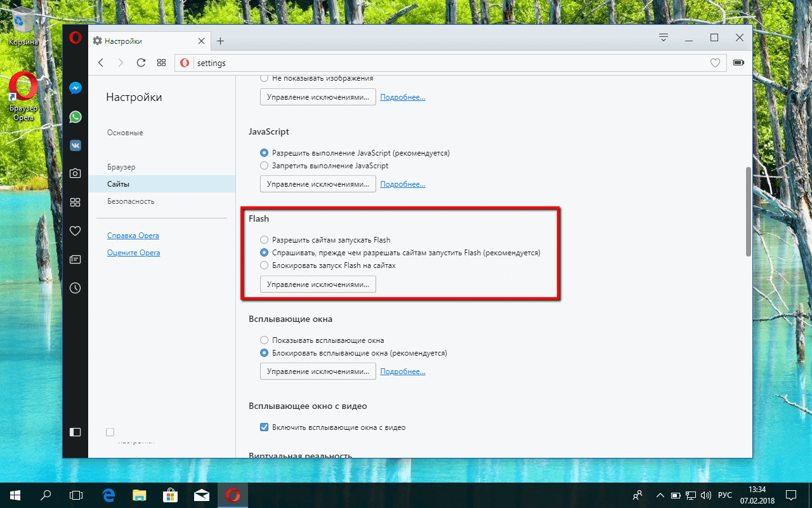
Task: Select 'Запретить выполнение JavaScript' radio option
Action: click(x=264, y=165)
